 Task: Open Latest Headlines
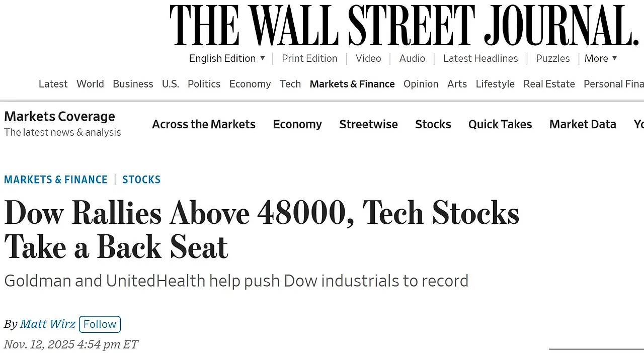tap(480, 58)
